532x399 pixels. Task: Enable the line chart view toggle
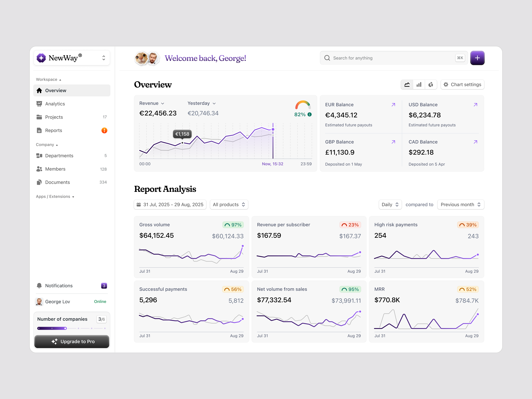[x=407, y=84]
